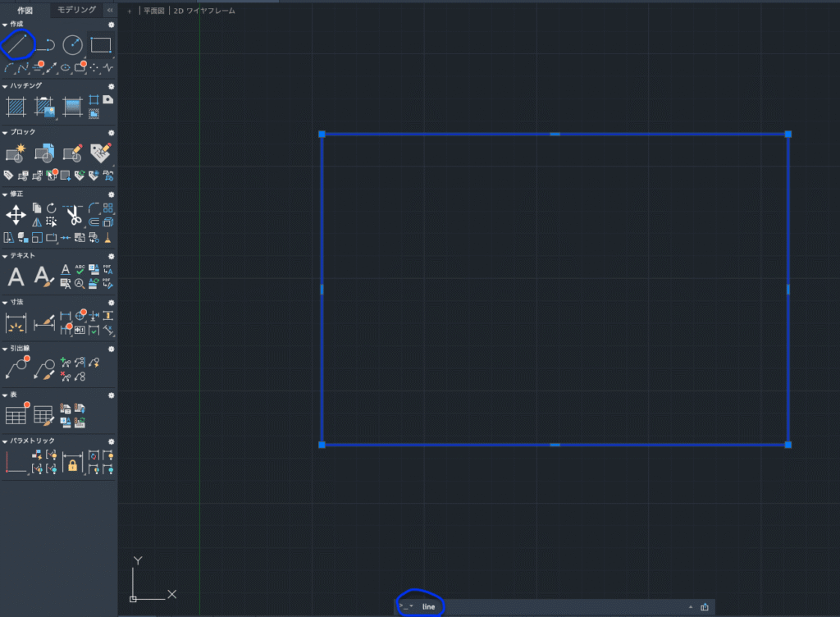Switch to the 作図 tab
840x617 pixels.
tap(25, 10)
